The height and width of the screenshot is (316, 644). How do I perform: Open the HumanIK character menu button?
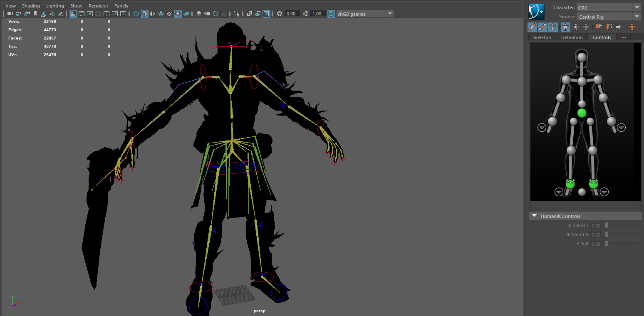pyautogui.click(x=536, y=12)
